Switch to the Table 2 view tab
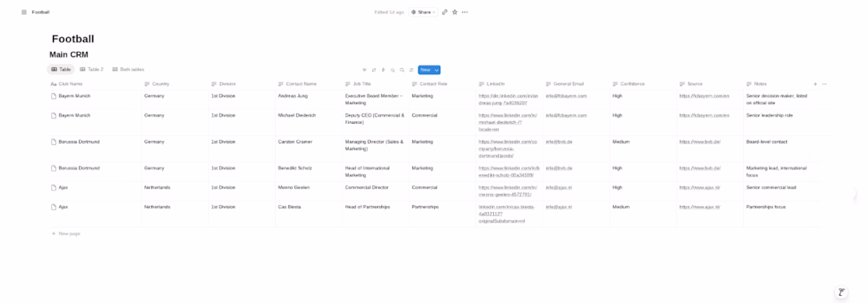 pyautogui.click(x=92, y=69)
